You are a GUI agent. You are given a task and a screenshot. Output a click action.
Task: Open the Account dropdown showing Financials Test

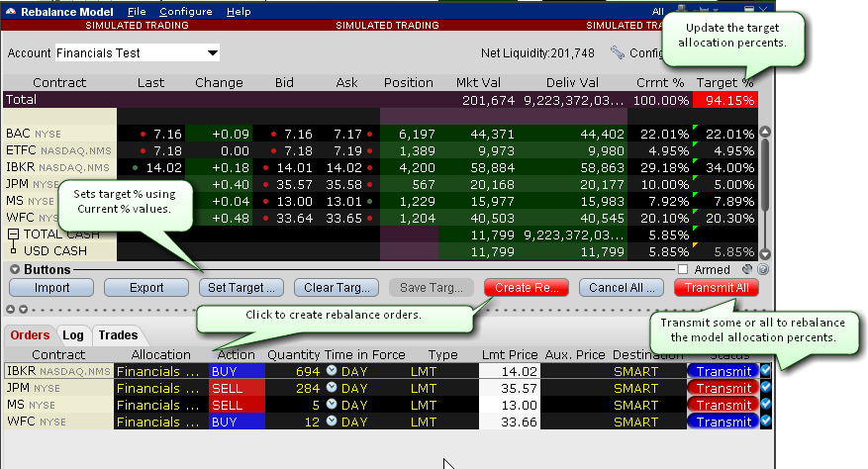tap(212, 53)
